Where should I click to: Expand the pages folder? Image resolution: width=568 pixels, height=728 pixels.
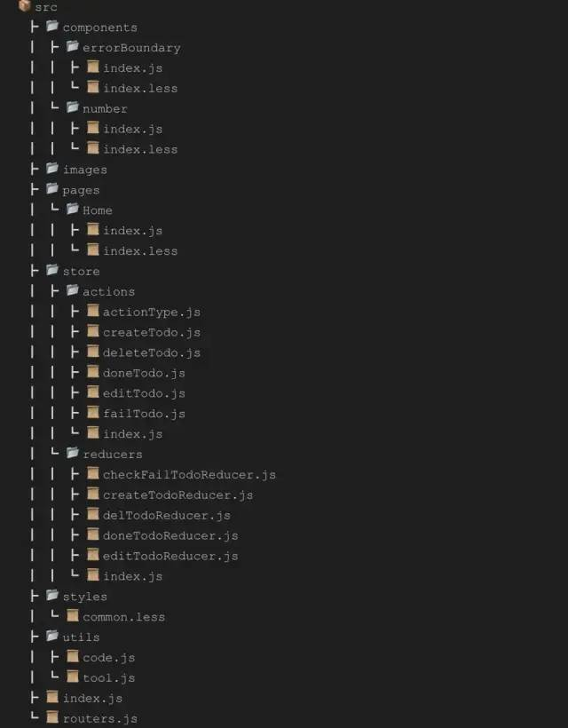pos(81,190)
